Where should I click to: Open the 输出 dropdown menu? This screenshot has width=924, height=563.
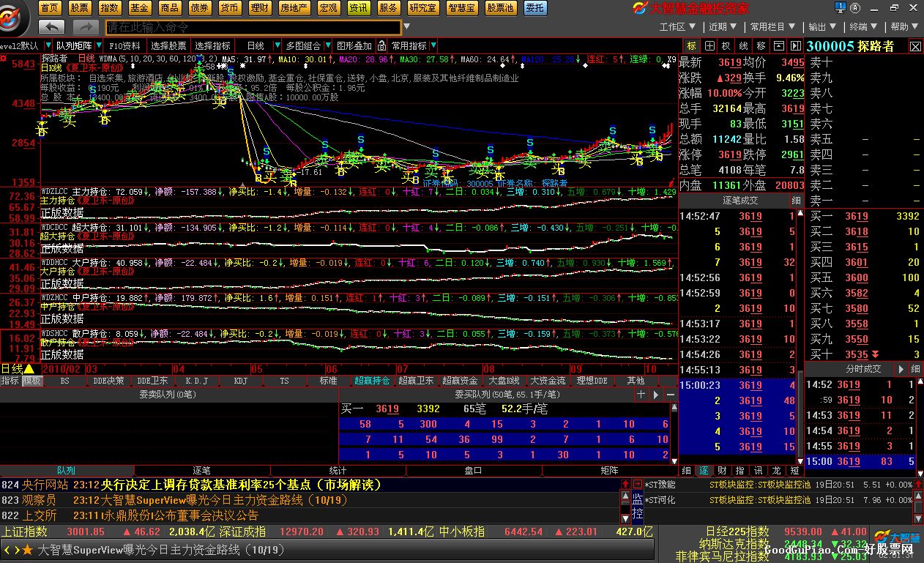[821, 27]
